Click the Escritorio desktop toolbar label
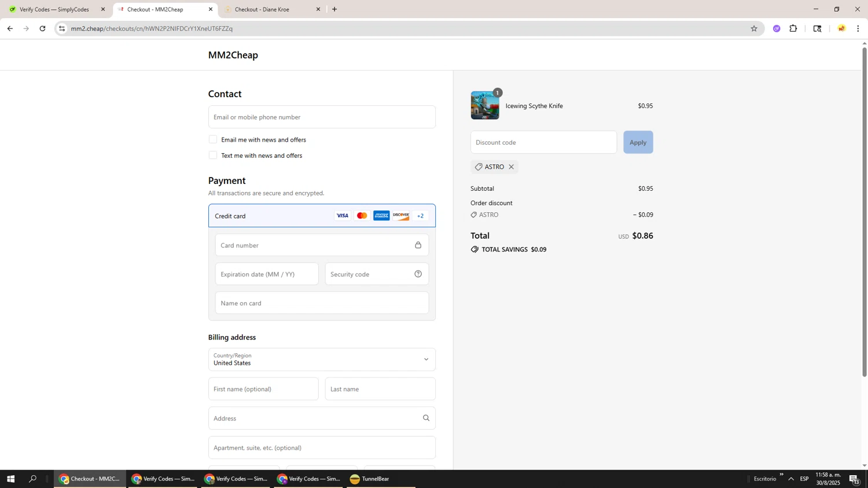Screen dimensions: 868x488 pyautogui.click(x=765, y=479)
